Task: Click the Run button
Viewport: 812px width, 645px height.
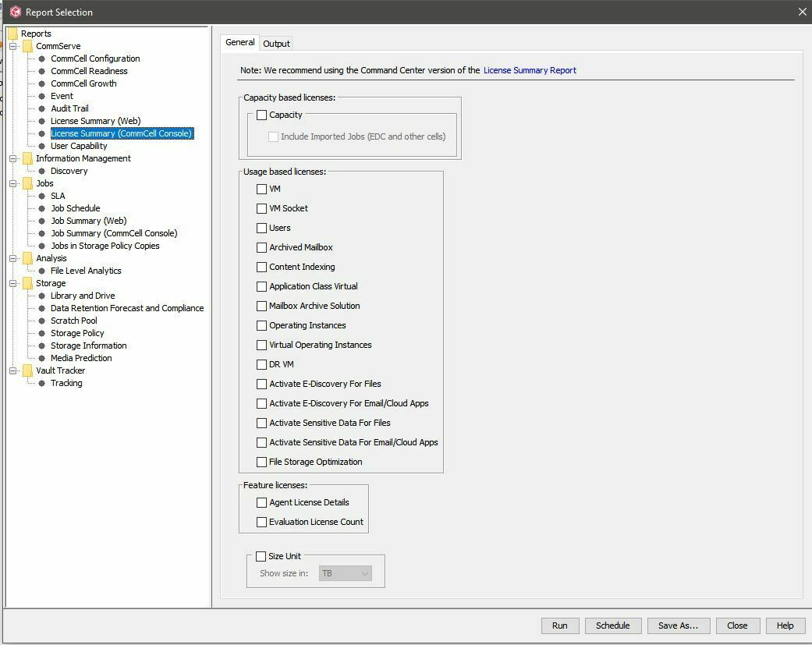Action: (x=560, y=626)
